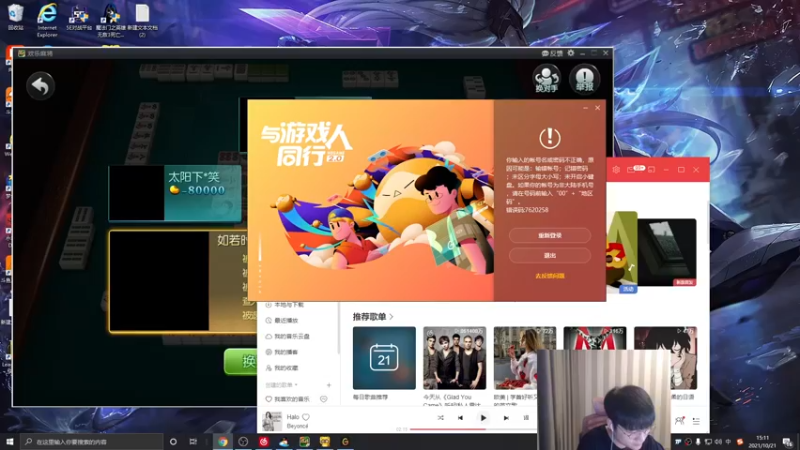Screen dimensions: 800x450
Task: Click the 重新登录 re-login button
Action: point(549,235)
